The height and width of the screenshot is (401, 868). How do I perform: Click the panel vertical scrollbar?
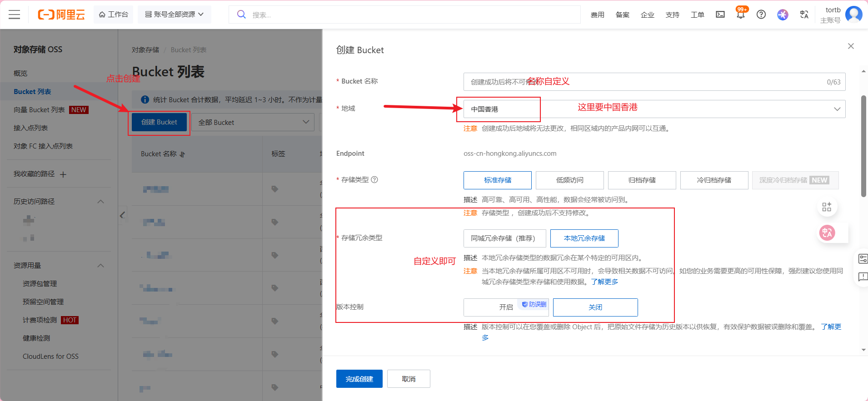tap(863, 145)
